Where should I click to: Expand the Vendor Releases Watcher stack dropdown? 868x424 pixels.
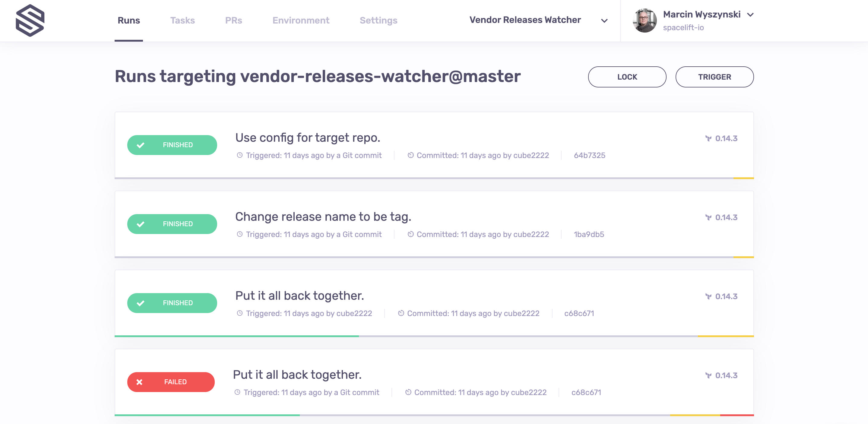(604, 21)
